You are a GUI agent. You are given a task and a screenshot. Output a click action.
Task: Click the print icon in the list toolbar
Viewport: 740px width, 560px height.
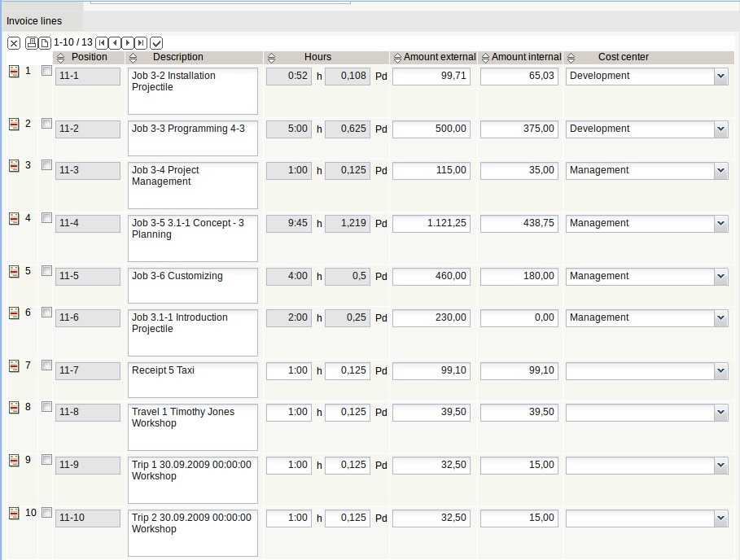point(32,43)
